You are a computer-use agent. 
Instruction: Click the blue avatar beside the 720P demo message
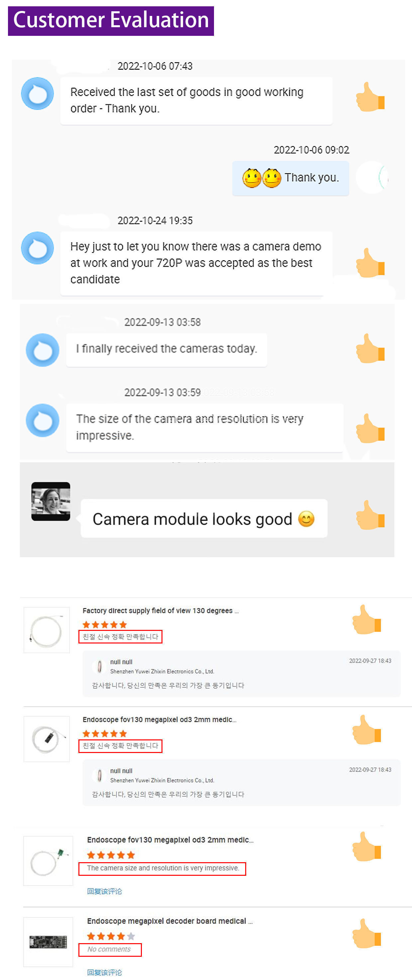[37, 248]
